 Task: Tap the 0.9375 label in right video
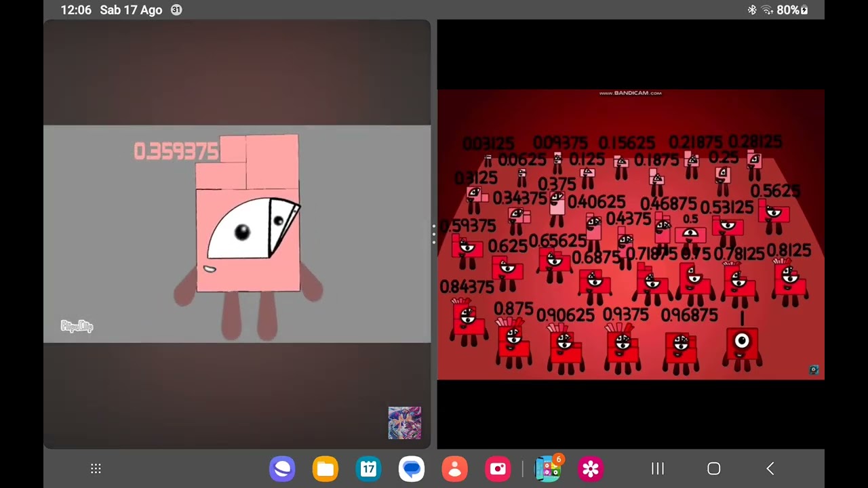(x=625, y=314)
